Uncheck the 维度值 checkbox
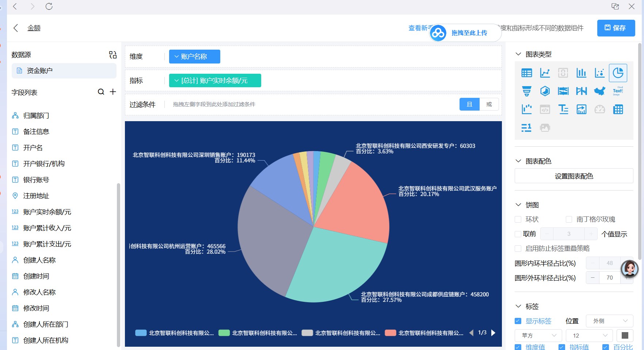The image size is (644, 350). coord(518,347)
